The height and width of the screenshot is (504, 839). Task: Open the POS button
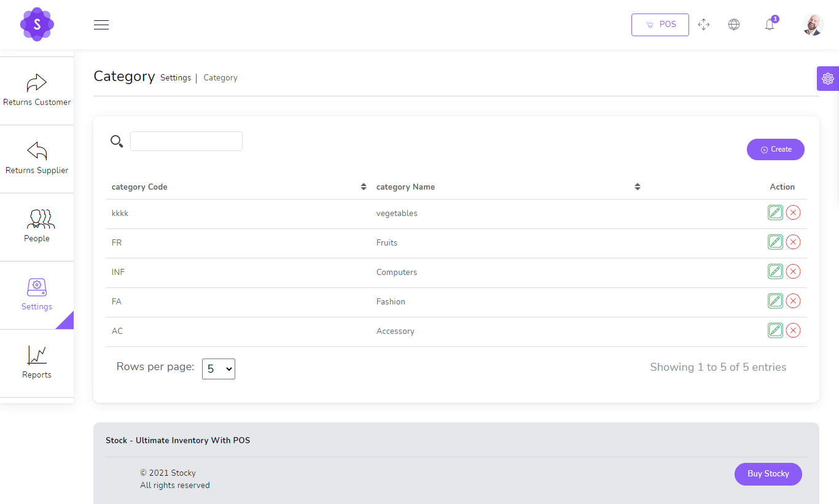[x=660, y=25]
